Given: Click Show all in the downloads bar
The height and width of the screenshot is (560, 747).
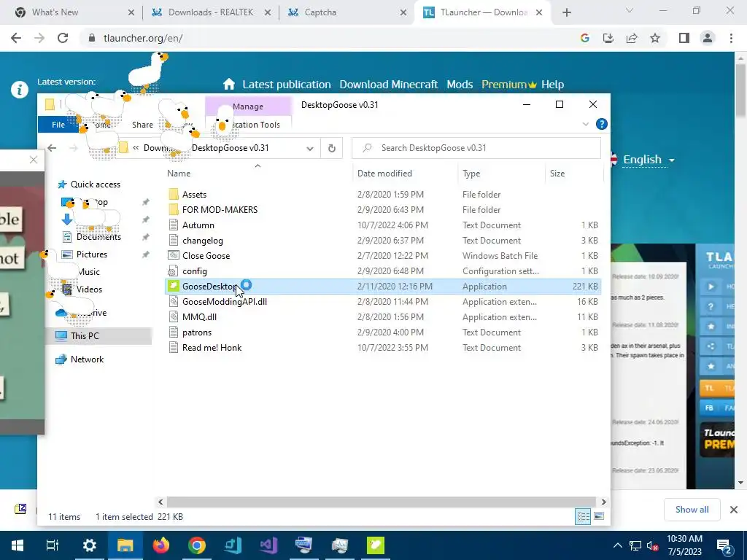Looking at the screenshot, I should click(692, 510).
